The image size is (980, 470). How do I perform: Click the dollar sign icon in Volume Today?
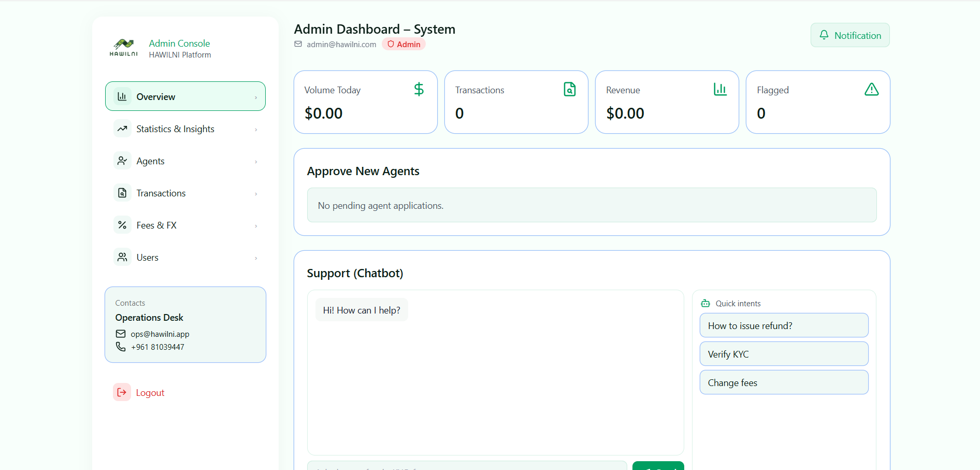(x=419, y=90)
